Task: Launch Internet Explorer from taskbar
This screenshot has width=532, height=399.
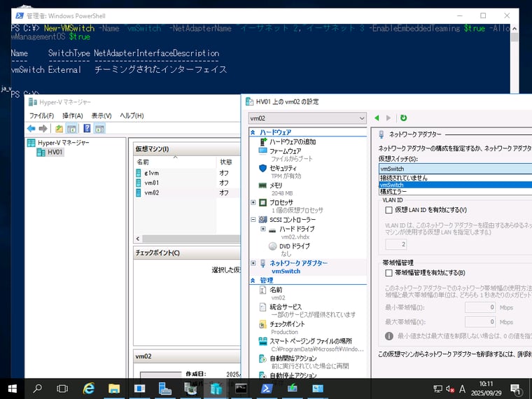Action: 88,388
